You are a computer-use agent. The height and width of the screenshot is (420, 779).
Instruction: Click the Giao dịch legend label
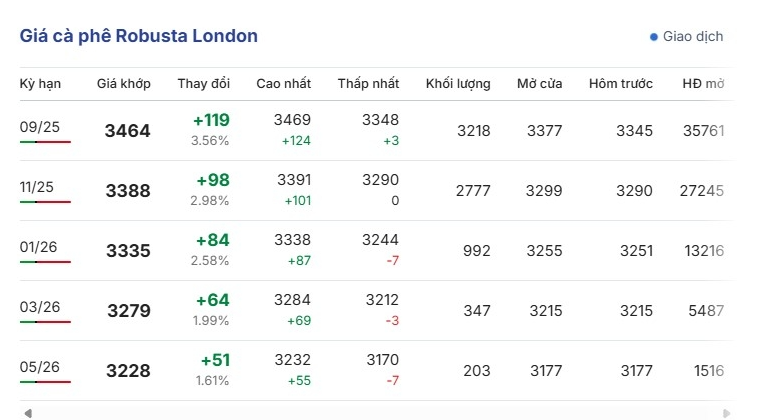[x=693, y=37]
